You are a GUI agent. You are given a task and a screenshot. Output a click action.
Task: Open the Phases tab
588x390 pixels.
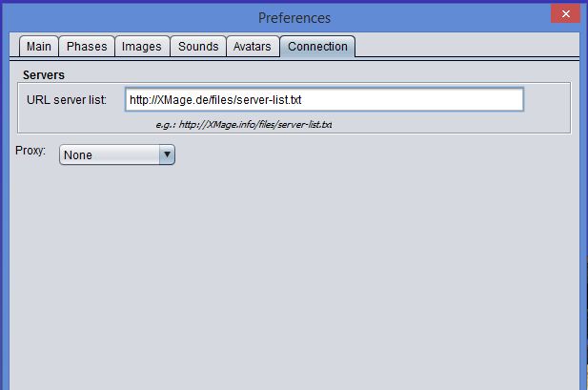pyautogui.click(x=87, y=47)
